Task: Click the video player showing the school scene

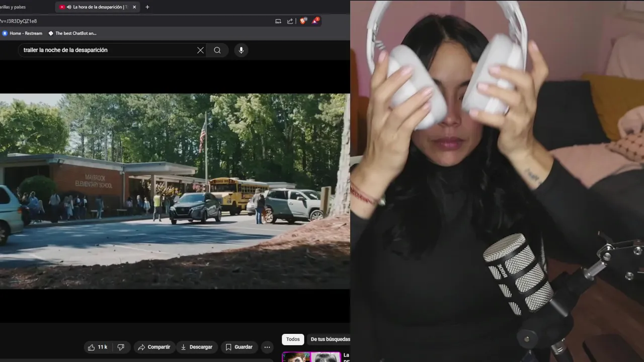Action: pos(175,191)
